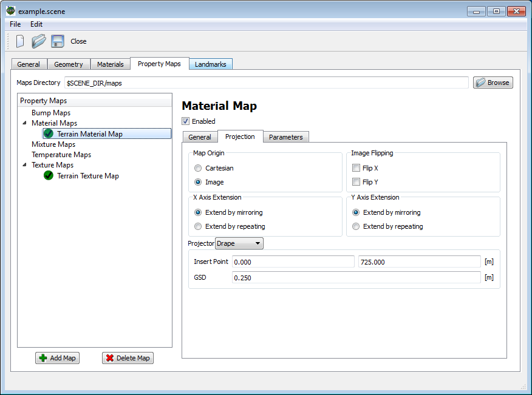The image size is (532, 395).
Task: Click the New file toolbar icon
Action: pyautogui.click(x=20, y=41)
